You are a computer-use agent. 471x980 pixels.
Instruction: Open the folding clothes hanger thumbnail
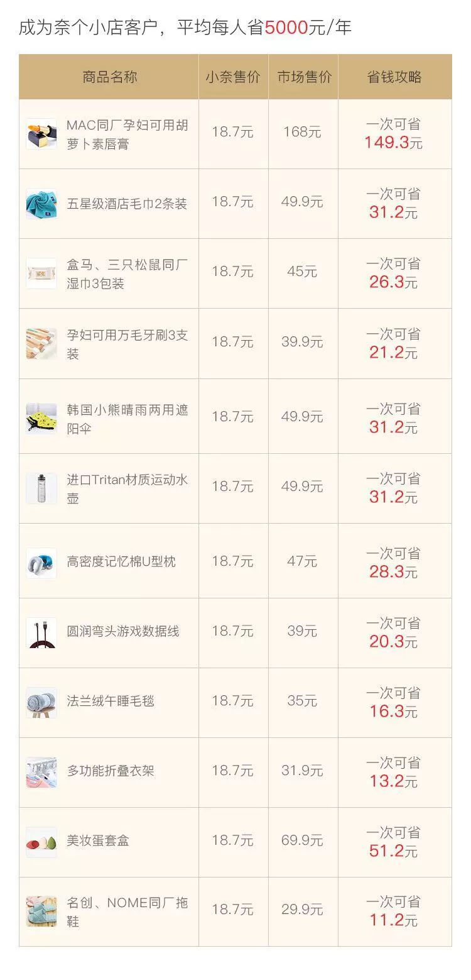pos(41,773)
